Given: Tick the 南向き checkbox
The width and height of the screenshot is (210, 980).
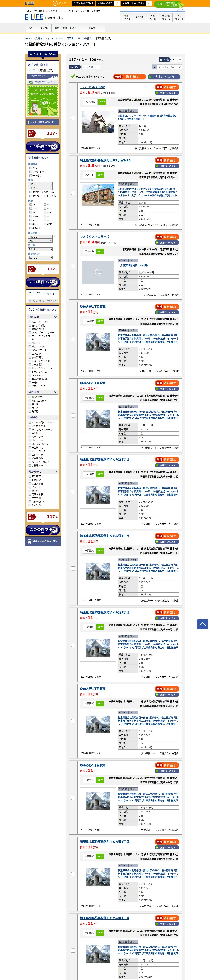Looking at the screenshot, I should pos(30,408).
